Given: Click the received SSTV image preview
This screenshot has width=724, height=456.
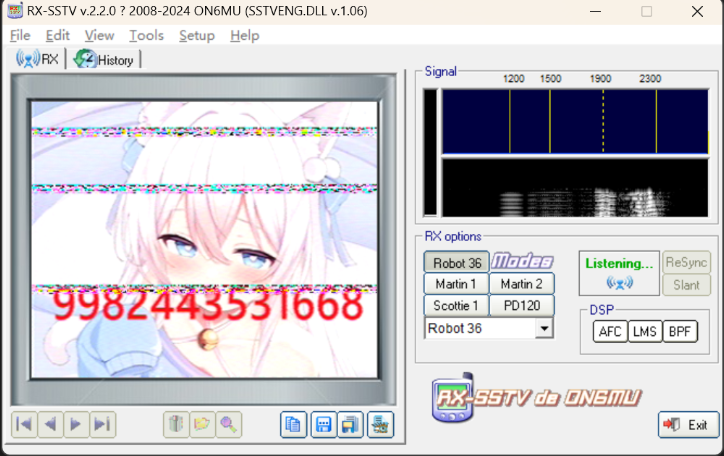Looking at the screenshot, I should (205, 240).
